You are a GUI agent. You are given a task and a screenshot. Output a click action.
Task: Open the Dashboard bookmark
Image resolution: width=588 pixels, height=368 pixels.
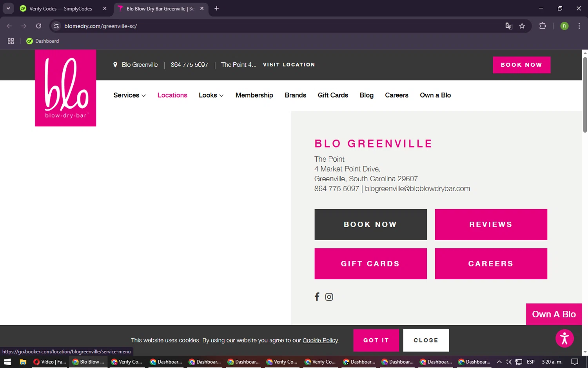point(43,41)
